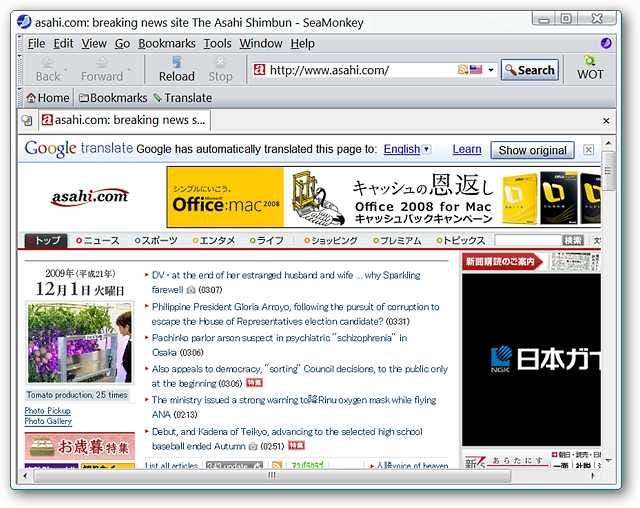Viewport: 640px width, 508px height.
Task: Reload the current page
Action: [x=177, y=70]
